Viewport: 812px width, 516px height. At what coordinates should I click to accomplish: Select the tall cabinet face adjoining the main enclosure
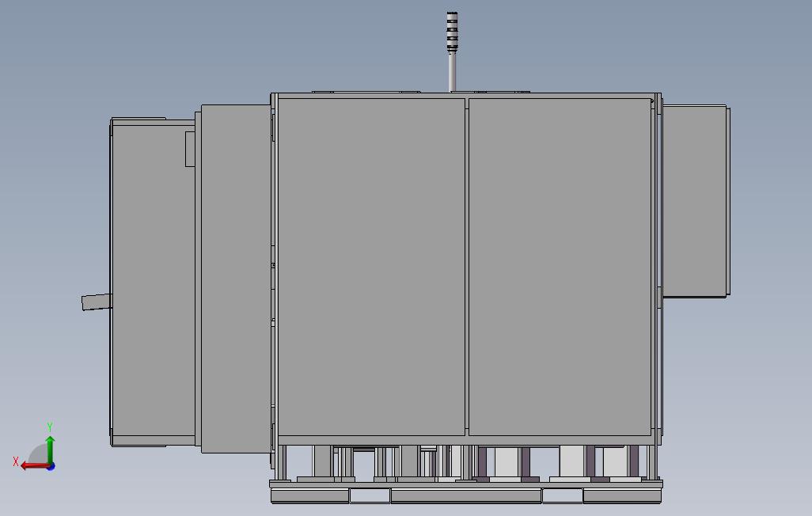[236, 279]
